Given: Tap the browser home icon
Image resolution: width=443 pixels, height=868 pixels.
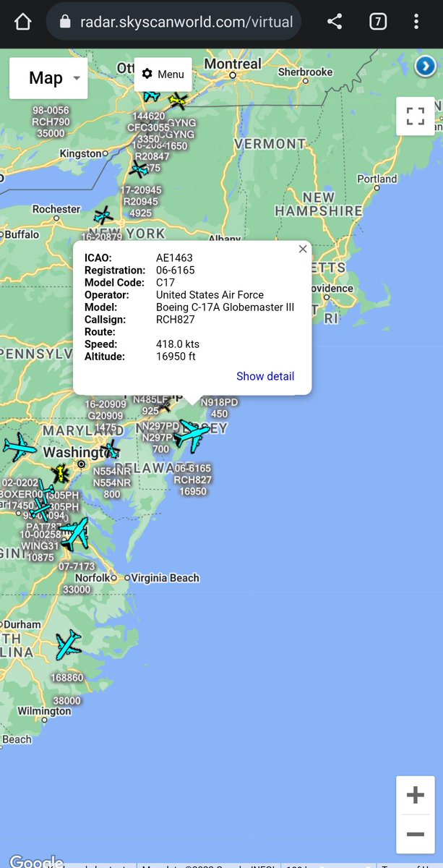Looking at the screenshot, I should pyautogui.click(x=22, y=22).
